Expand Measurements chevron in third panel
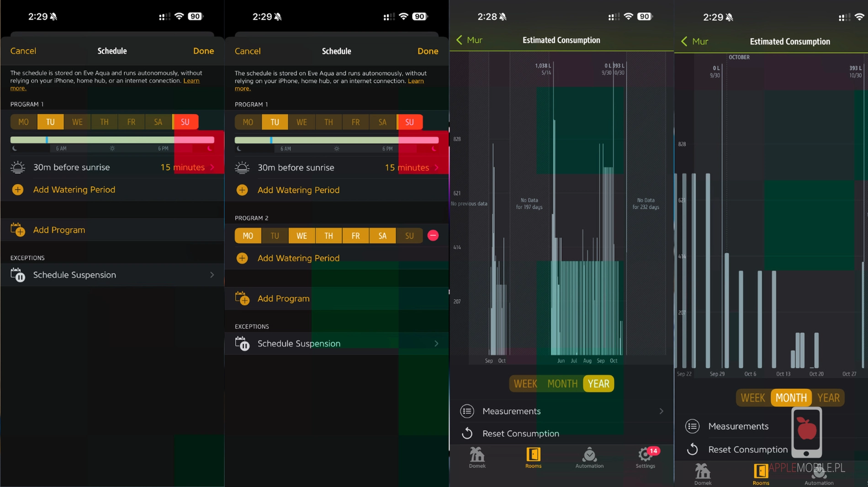Image resolution: width=868 pixels, height=487 pixels. 661,411
